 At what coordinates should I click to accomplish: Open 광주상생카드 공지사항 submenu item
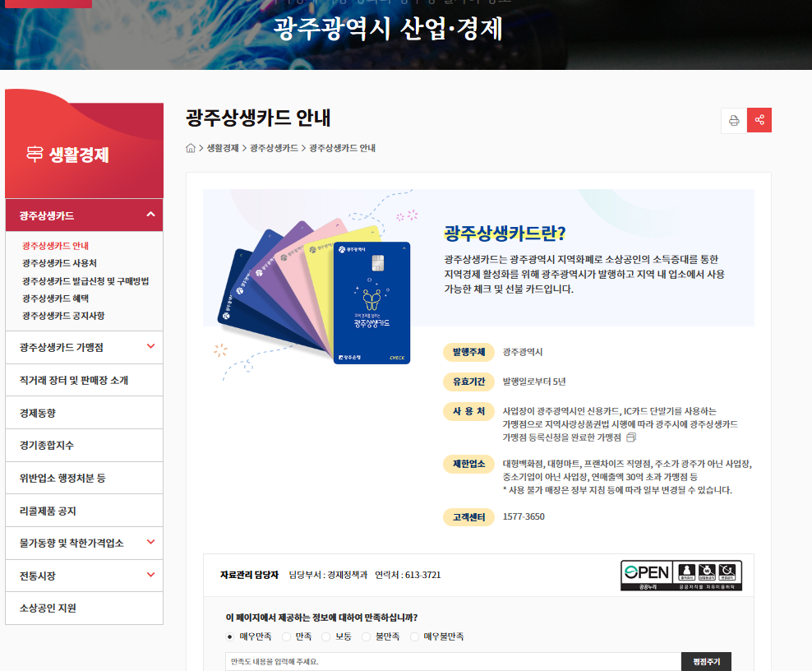pos(63,316)
